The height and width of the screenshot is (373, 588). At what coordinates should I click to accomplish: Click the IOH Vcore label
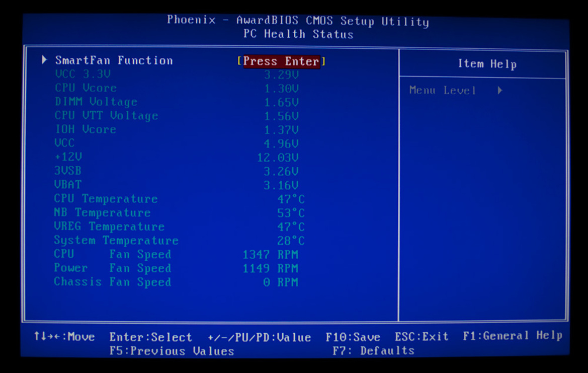86,129
